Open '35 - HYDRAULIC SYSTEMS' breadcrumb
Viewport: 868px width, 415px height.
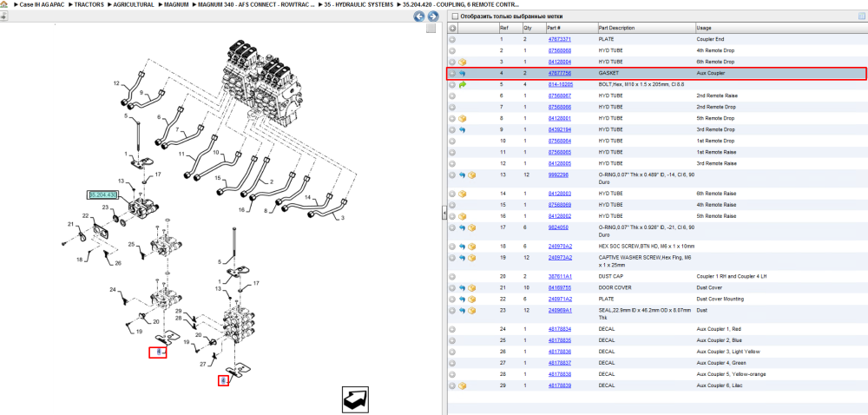coord(358,4)
